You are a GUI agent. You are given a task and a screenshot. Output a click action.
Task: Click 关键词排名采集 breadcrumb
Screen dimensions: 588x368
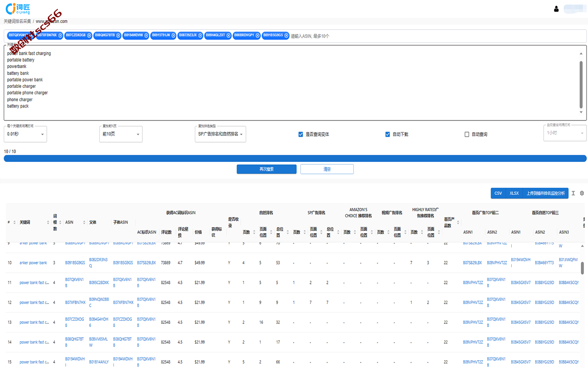click(17, 21)
